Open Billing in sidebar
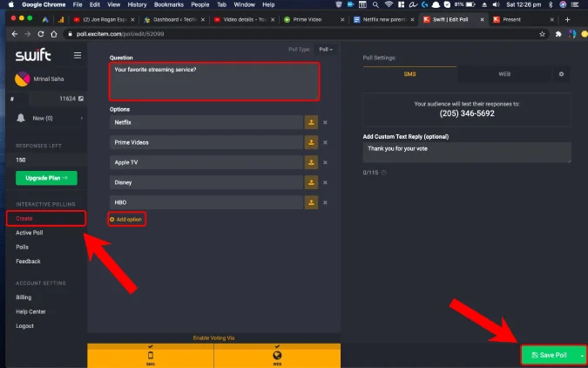 [24, 297]
